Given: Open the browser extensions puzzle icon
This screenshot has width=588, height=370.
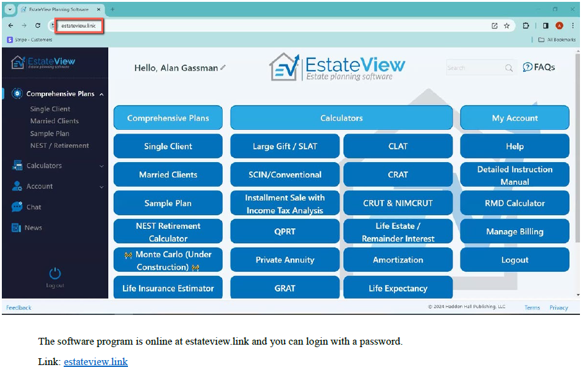Looking at the screenshot, I should 526,25.
